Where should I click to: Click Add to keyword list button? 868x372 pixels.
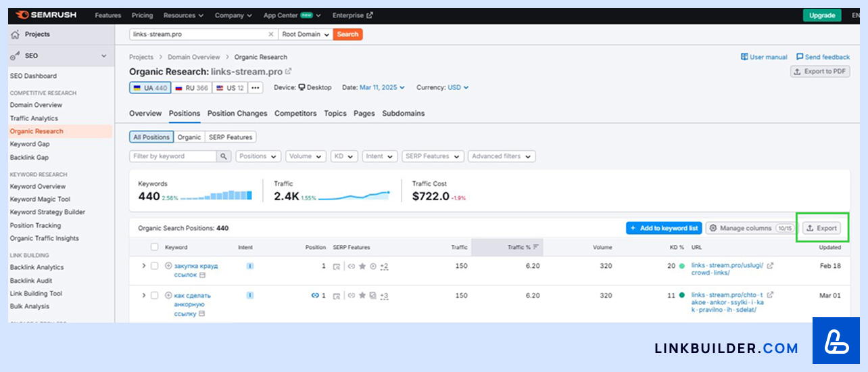(x=664, y=229)
